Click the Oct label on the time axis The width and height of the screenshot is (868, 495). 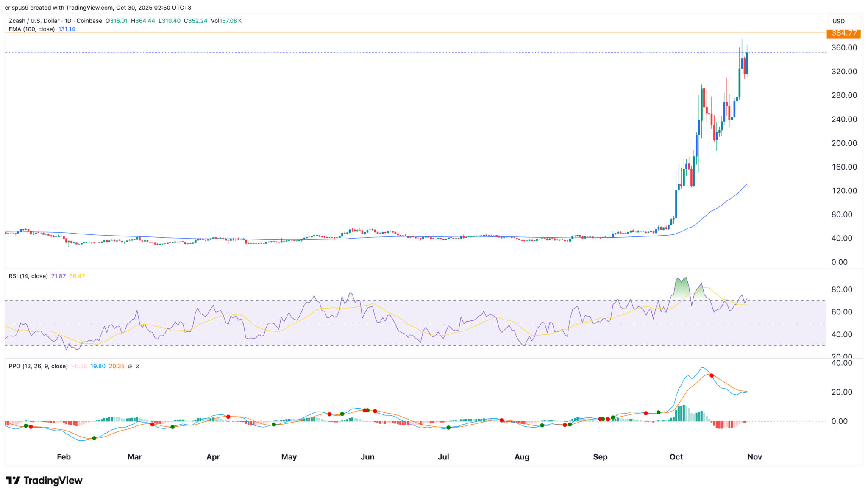(676, 457)
